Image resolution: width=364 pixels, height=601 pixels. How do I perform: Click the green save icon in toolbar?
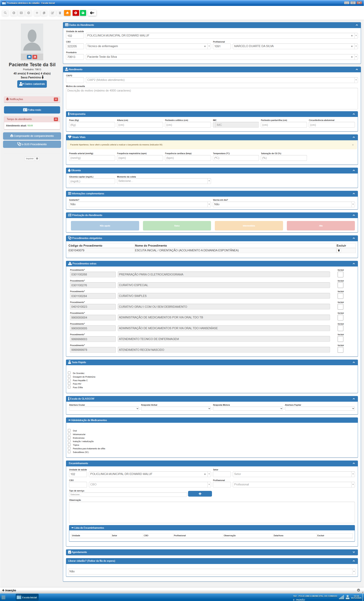click(83, 13)
